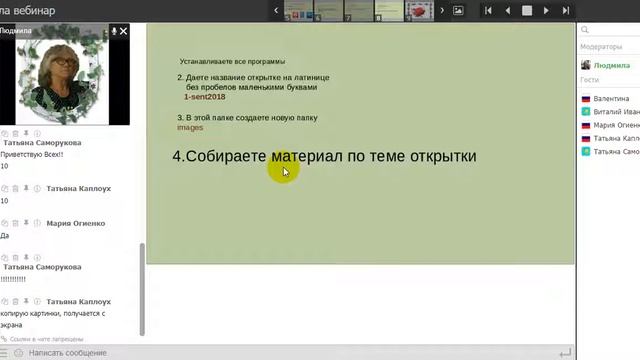Pin the 'копирую картинки' message
This screenshot has width=640, height=360.
pos(26,302)
